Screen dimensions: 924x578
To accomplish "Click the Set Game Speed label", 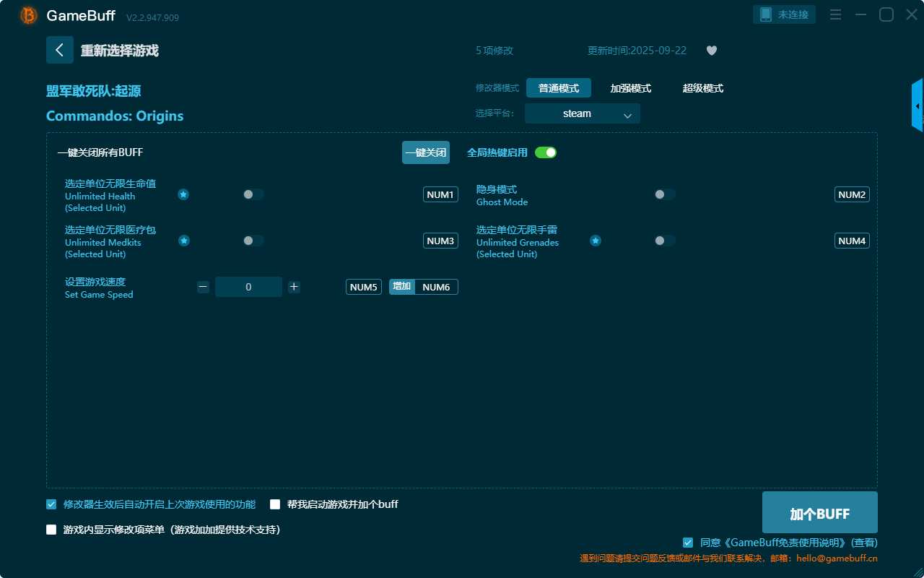I will (99, 294).
